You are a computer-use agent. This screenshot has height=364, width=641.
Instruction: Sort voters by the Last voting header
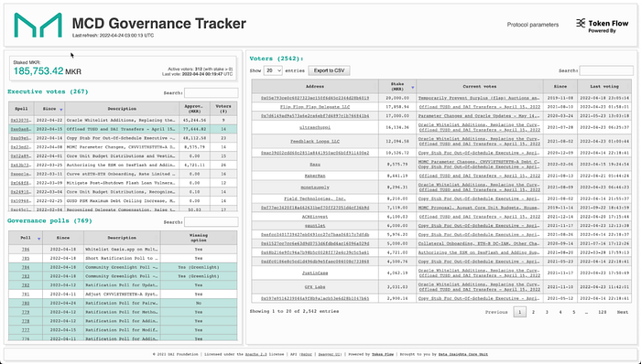pyautogui.click(x=604, y=87)
